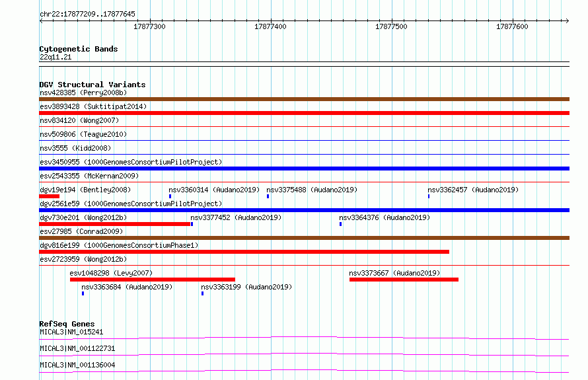This screenshot has height=380, width=588.
Task: Open nsv3363684 (Audano2019) label
Action: click(x=127, y=287)
